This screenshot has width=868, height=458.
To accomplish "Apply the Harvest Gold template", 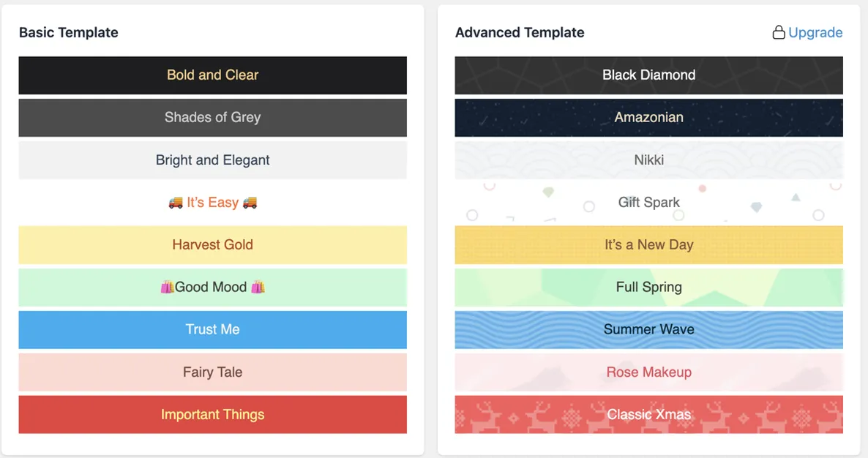I will pos(212,245).
